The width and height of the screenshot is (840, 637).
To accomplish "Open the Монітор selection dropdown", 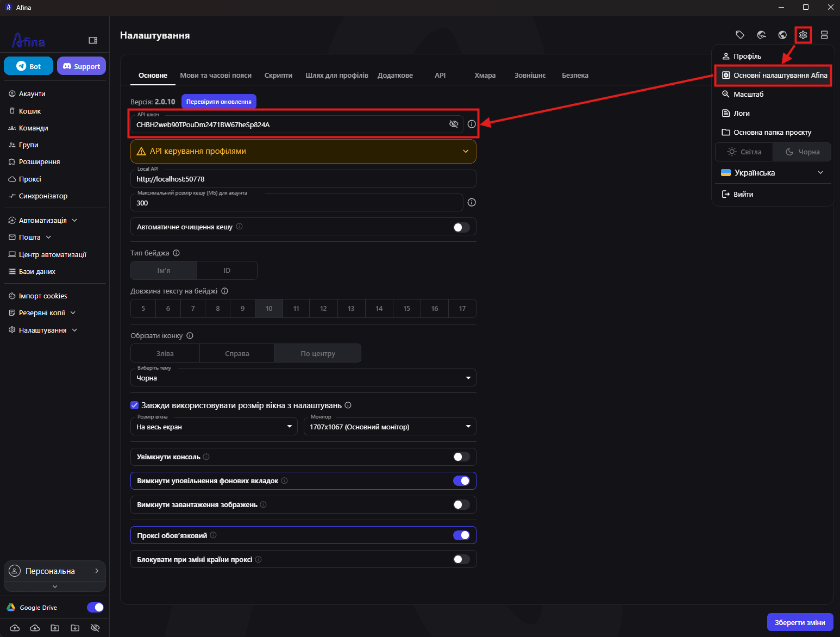I will pyautogui.click(x=390, y=427).
